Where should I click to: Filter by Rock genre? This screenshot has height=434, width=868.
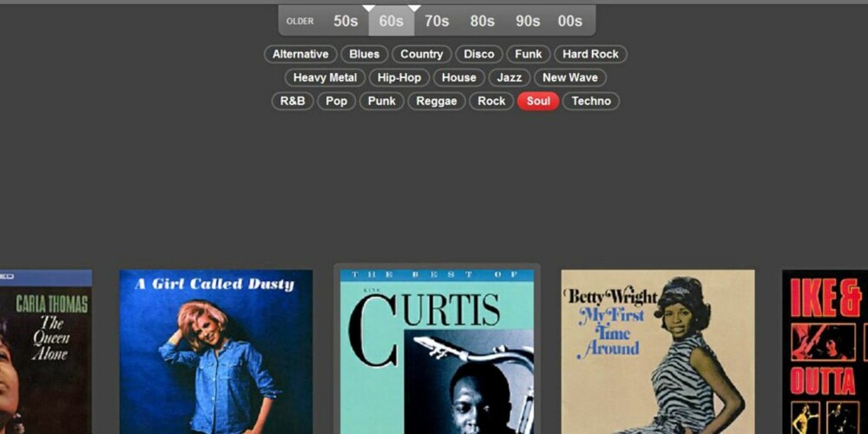tap(491, 101)
